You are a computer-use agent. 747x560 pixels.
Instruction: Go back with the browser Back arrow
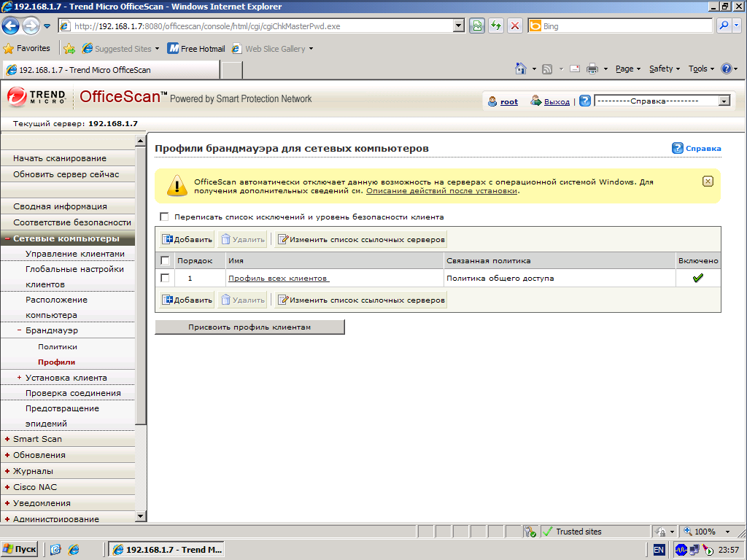(10, 26)
